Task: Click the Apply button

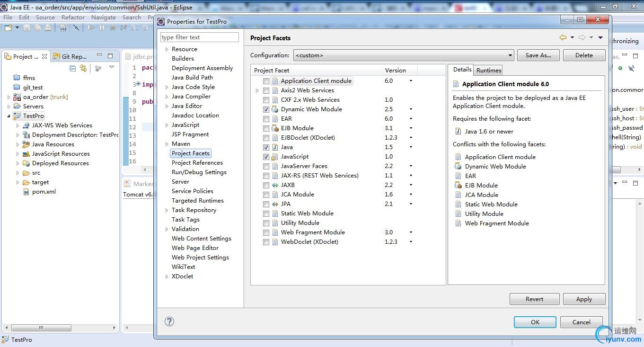Action: coord(584,299)
